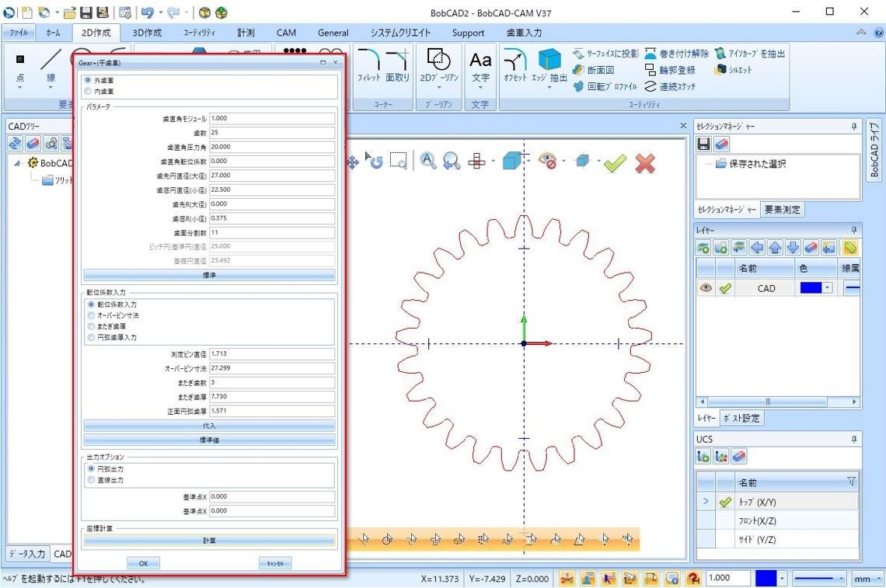The height and width of the screenshot is (588, 886).
Task: Click the 計算 button
Action: pos(209,541)
